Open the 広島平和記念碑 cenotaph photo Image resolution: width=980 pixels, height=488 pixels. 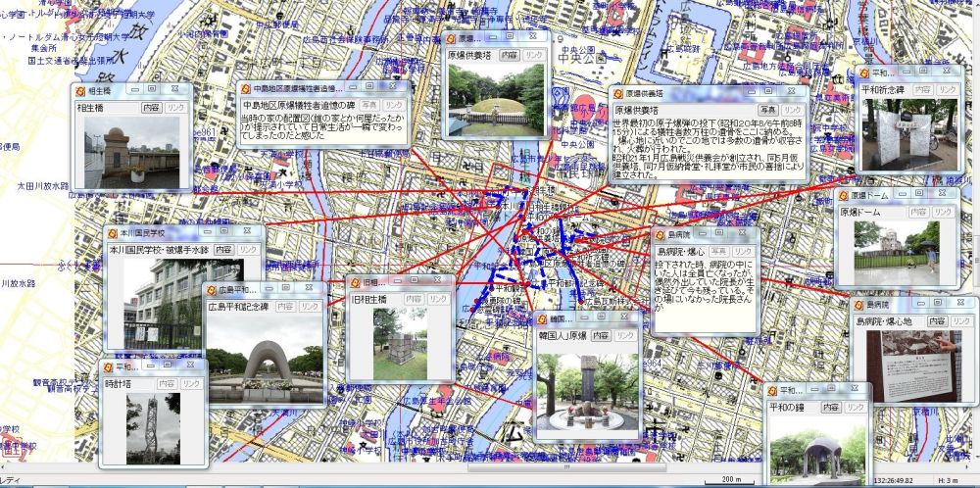[265, 358]
